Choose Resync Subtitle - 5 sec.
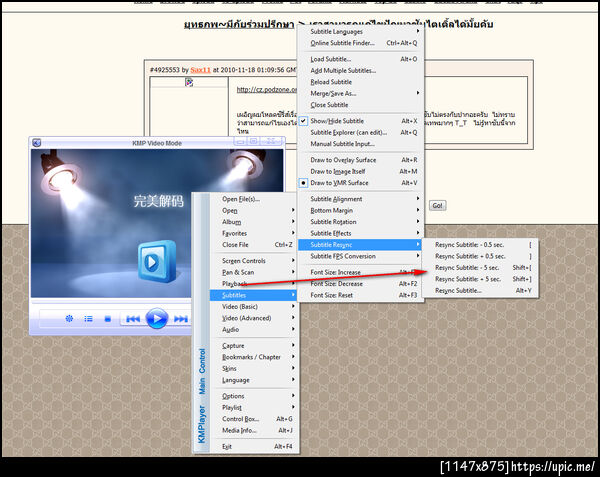600x477 pixels. click(481, 268)
